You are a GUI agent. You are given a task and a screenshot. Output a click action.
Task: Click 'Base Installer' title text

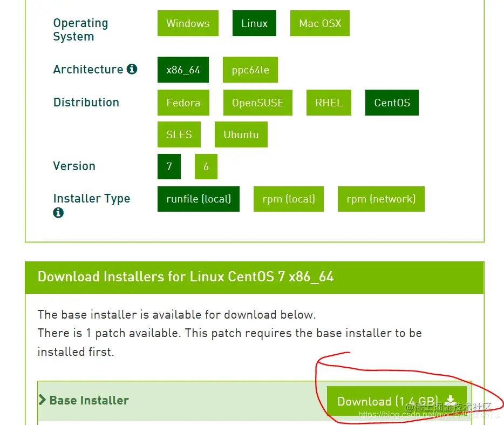click(89, 400)
